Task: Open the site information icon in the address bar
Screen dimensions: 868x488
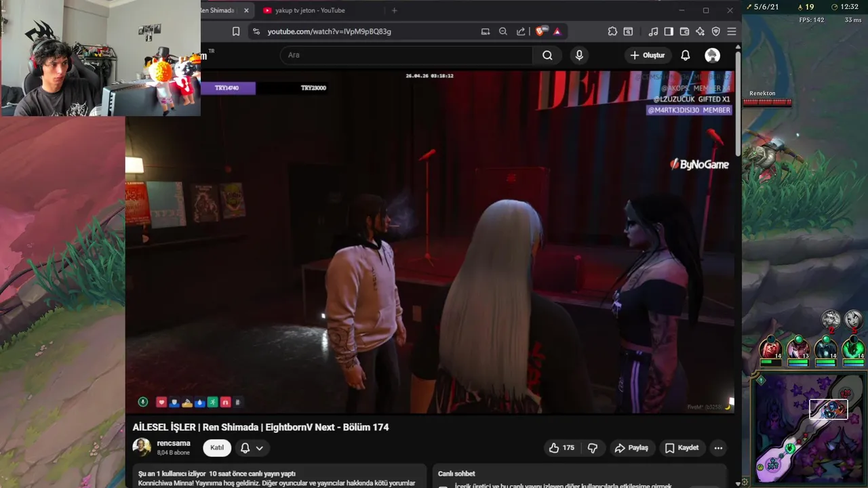Action: [x=256, y=31]
